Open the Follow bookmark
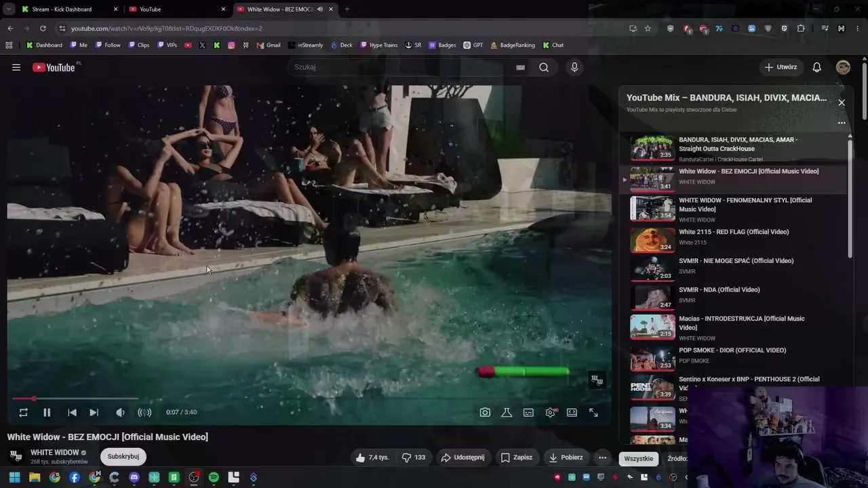 (x=108, y=45)
